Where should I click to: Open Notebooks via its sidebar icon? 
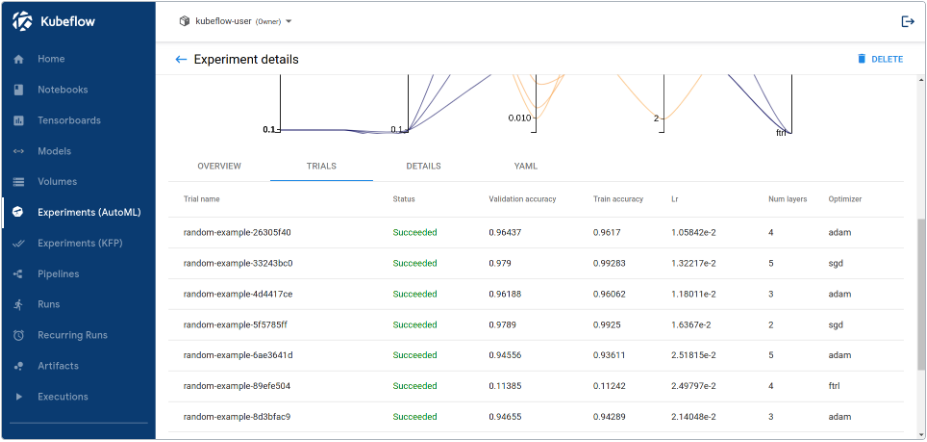pos(18,90)
